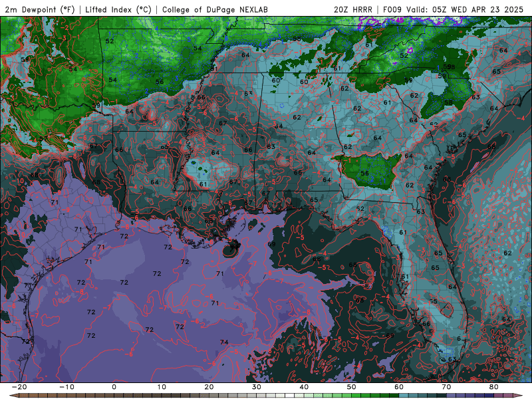Click the '74' dewpoint value in Gulf
Screen dimensions: 532x399
point(224,342)
